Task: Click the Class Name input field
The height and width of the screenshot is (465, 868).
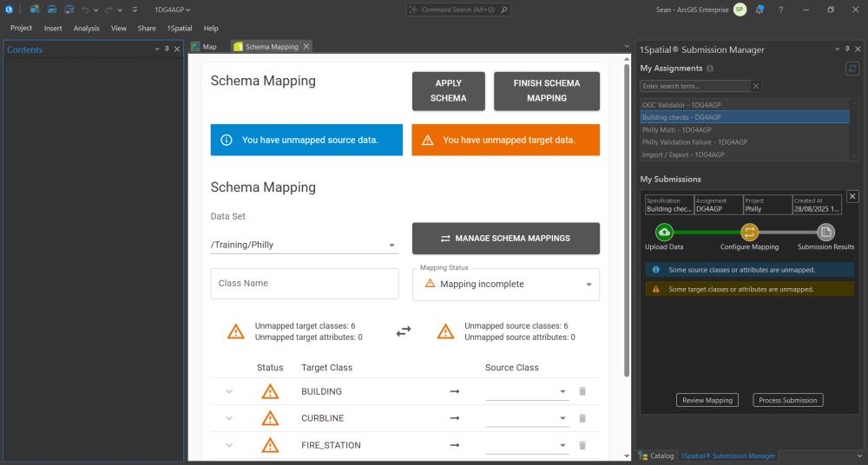Action: pyautogui.click(x=305, y=284)
